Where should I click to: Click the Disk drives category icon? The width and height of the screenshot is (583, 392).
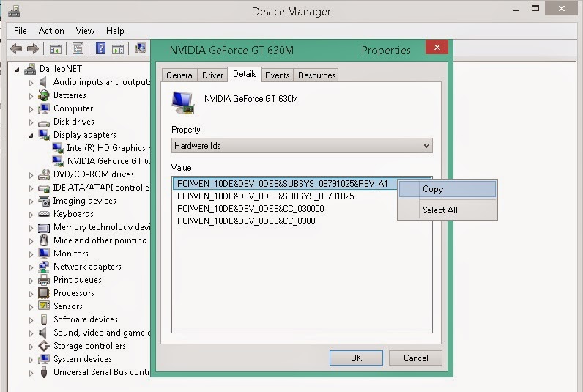pyautogui.click(x=43, y=122)
